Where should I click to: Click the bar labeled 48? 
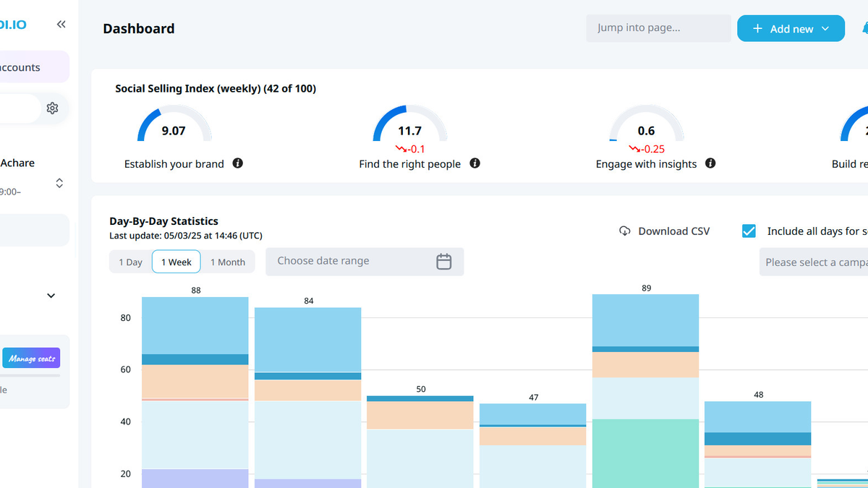(x=758, y=445)
